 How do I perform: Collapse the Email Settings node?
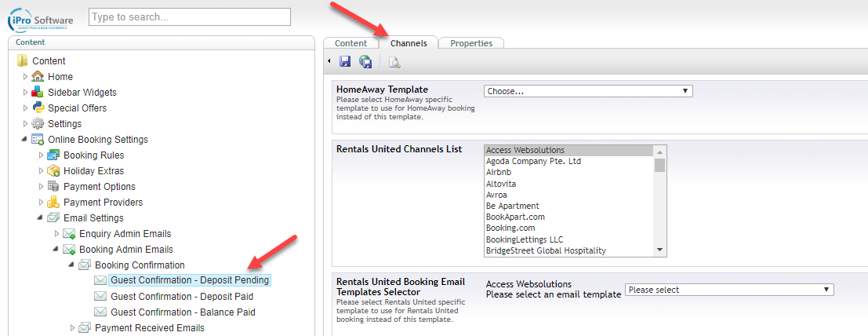pos(40,218)
